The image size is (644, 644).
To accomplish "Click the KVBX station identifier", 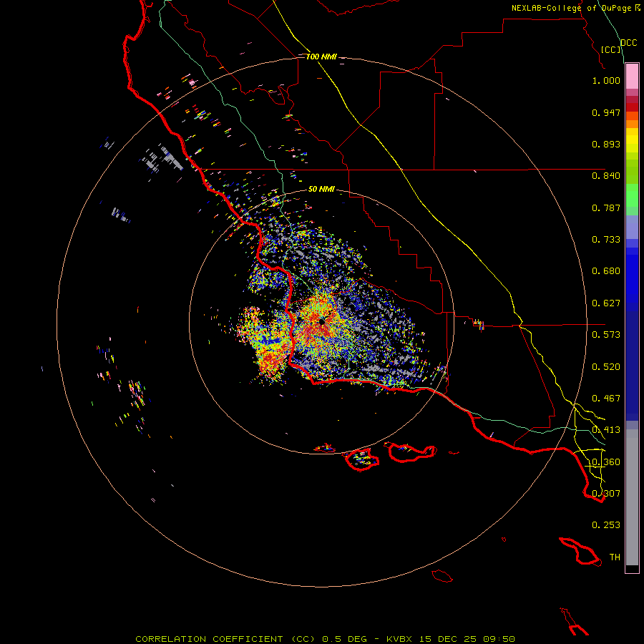I will [x=399, y=639].
